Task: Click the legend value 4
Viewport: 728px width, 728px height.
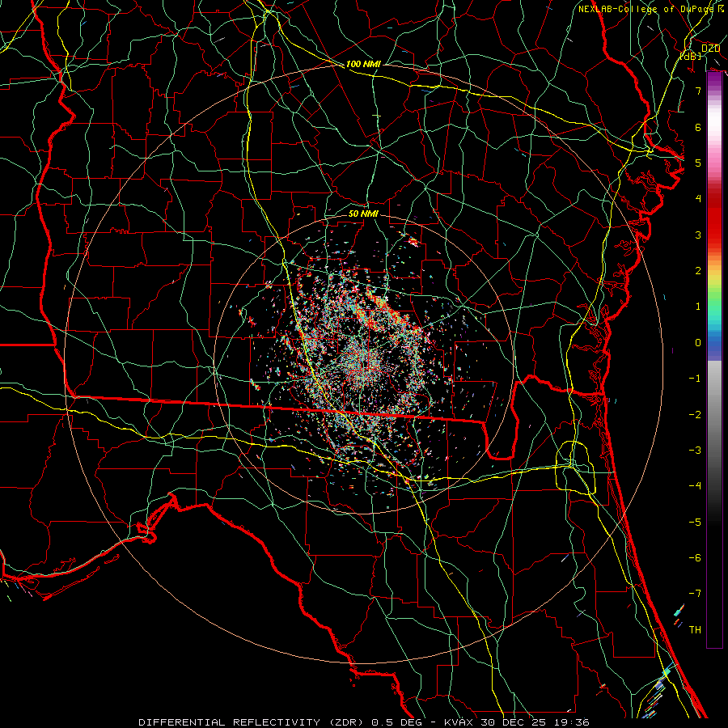Action: coord(698,199)
